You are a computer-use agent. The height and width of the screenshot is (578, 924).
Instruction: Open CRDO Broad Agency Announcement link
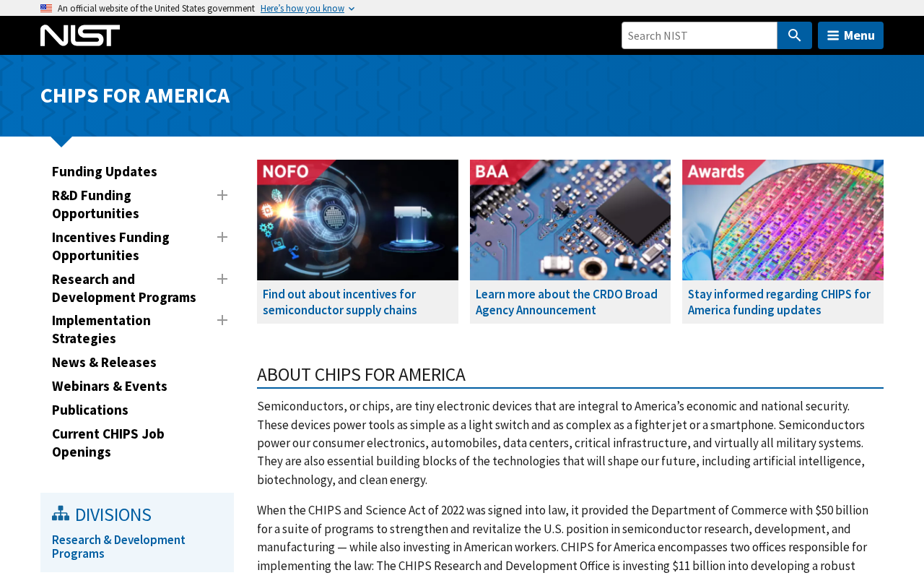pos(567,302)
